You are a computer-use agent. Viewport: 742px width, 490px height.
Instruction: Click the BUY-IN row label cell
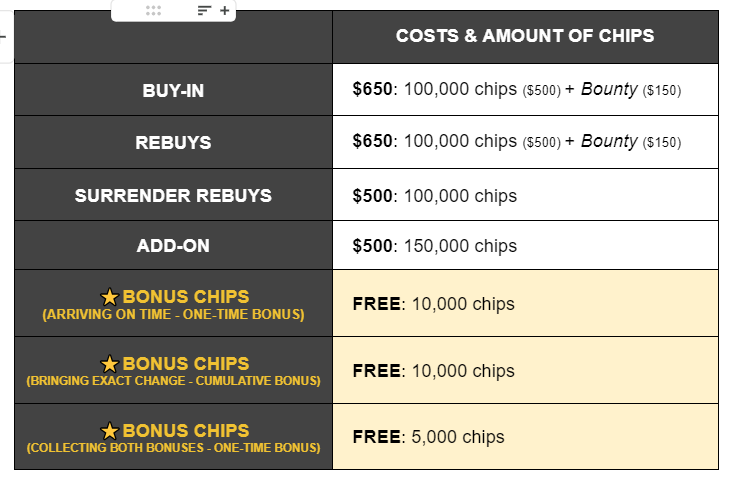173,90
